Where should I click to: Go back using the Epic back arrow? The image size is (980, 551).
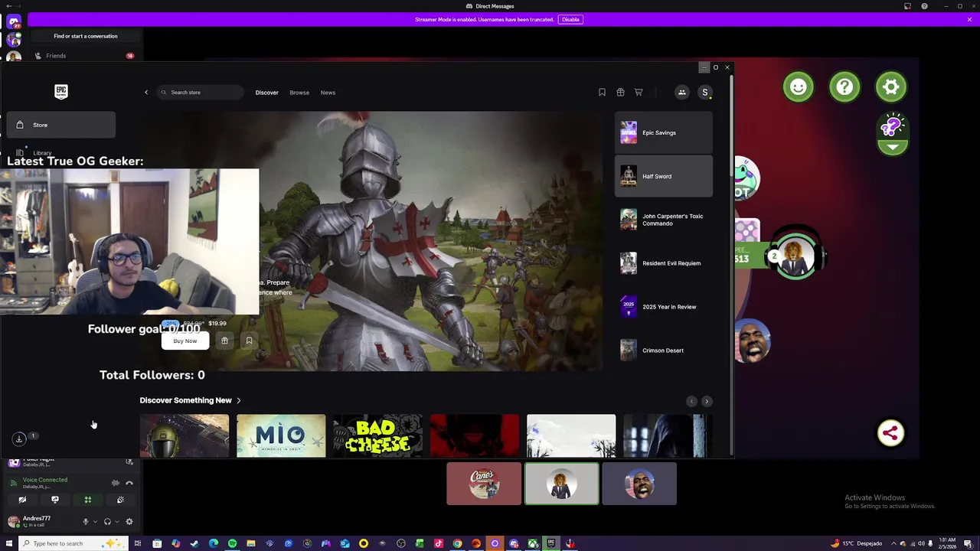[146, 93]
